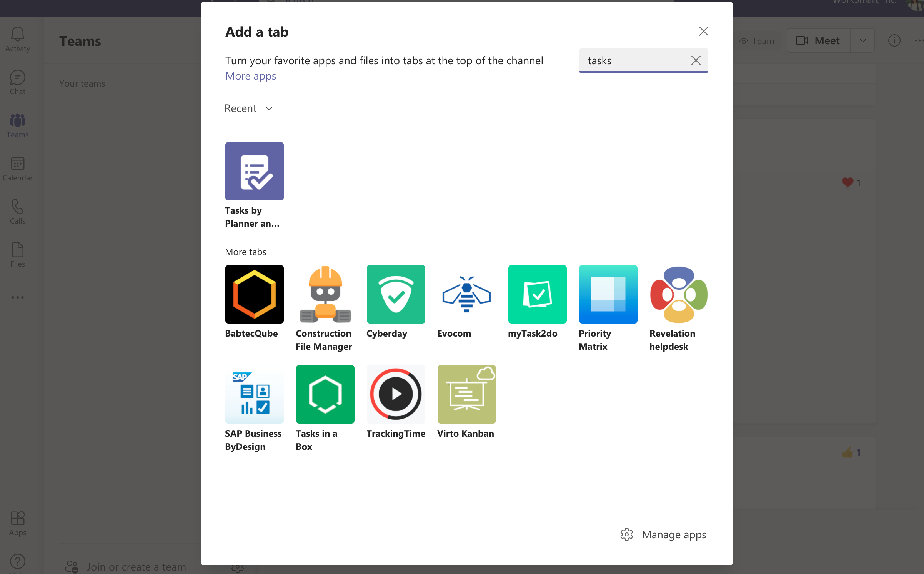Image resolution: width=924 pixels, height=574 pixels.
Task: Click the Your teams label
Action: point(82,83)
